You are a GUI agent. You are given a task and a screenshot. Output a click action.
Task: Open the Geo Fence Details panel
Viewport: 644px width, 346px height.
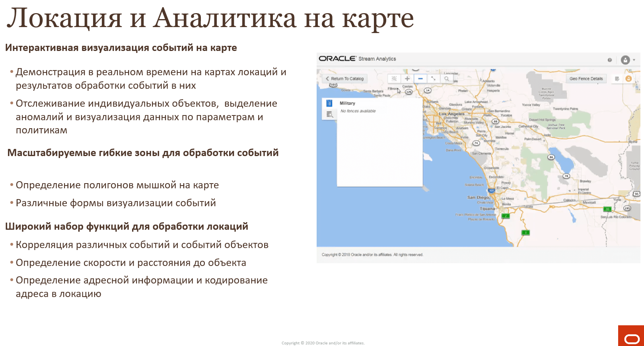[586, 78]
